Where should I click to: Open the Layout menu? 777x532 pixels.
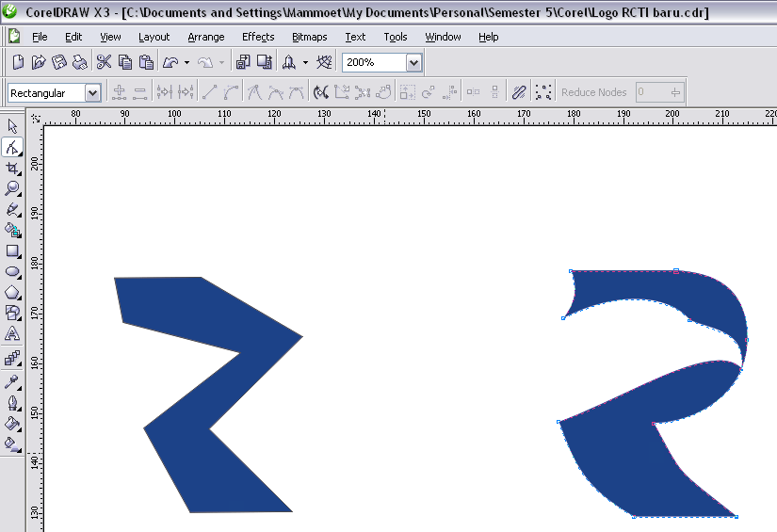coord(154,37)
